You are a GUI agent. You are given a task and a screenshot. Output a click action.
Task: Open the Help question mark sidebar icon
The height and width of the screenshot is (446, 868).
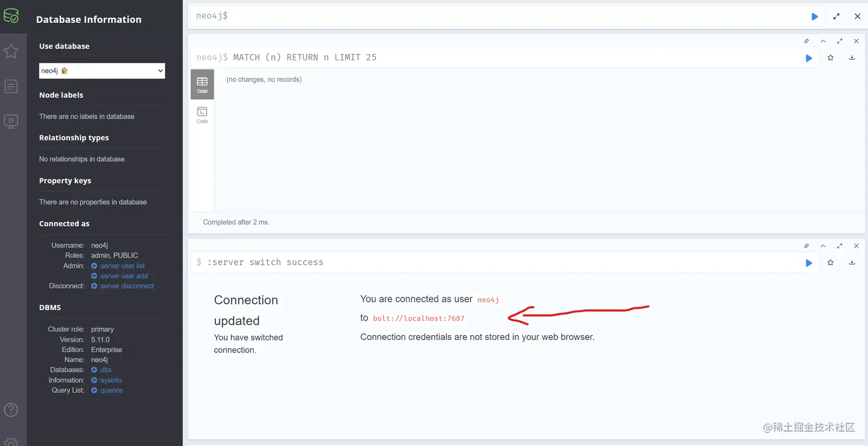pyautogui.click(x=11, y=410)
